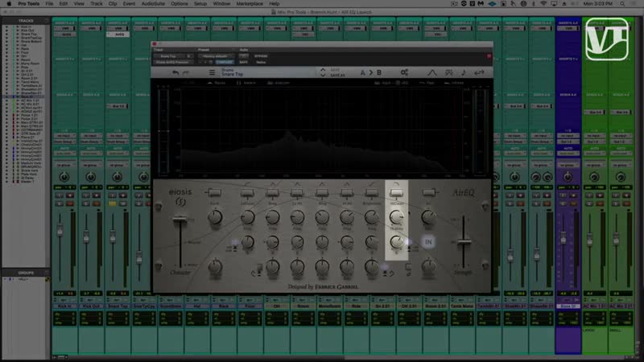644x362 pixels.
Task: Open the Track menu
Action: (97, 4)
